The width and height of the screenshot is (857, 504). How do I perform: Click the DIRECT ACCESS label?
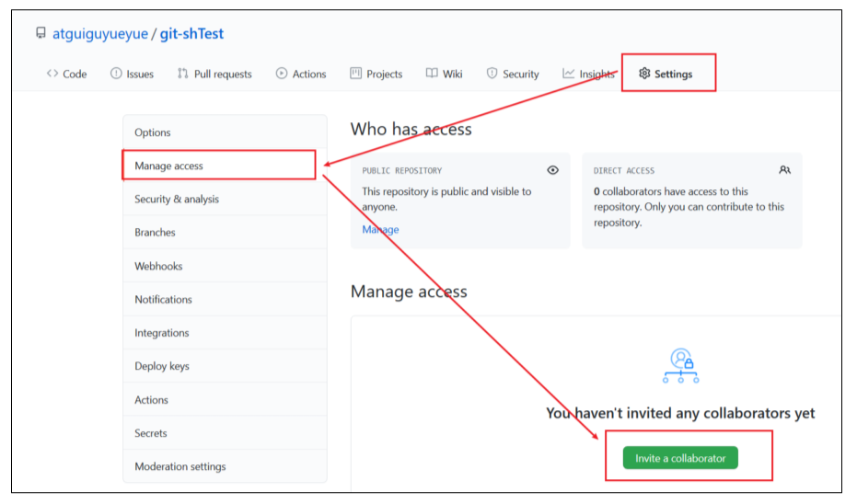pos(623,171)
